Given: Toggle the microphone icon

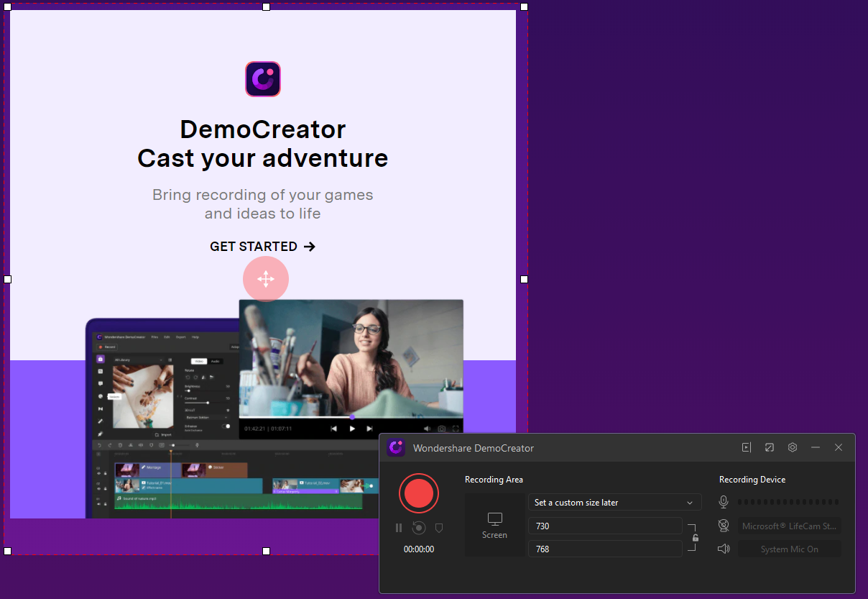Looking at the screenshot, I should [x=724, y=502].
